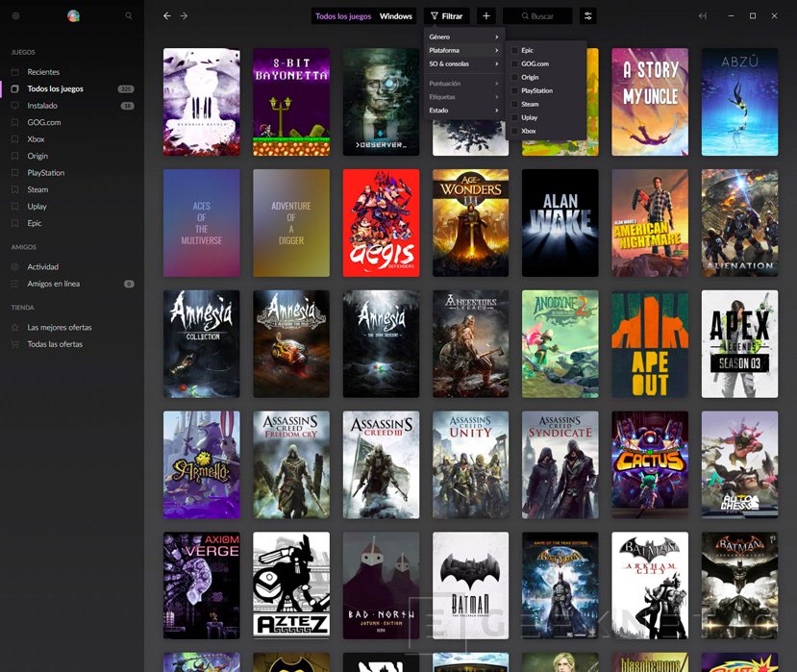Image resolution: width=797 pixels, height=672 pixels.
Task: Go back with the left arrow
Action: click(167, 16)
